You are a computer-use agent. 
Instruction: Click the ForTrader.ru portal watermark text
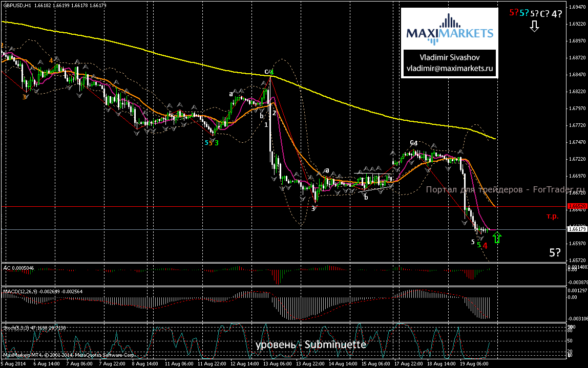[505, 190]
